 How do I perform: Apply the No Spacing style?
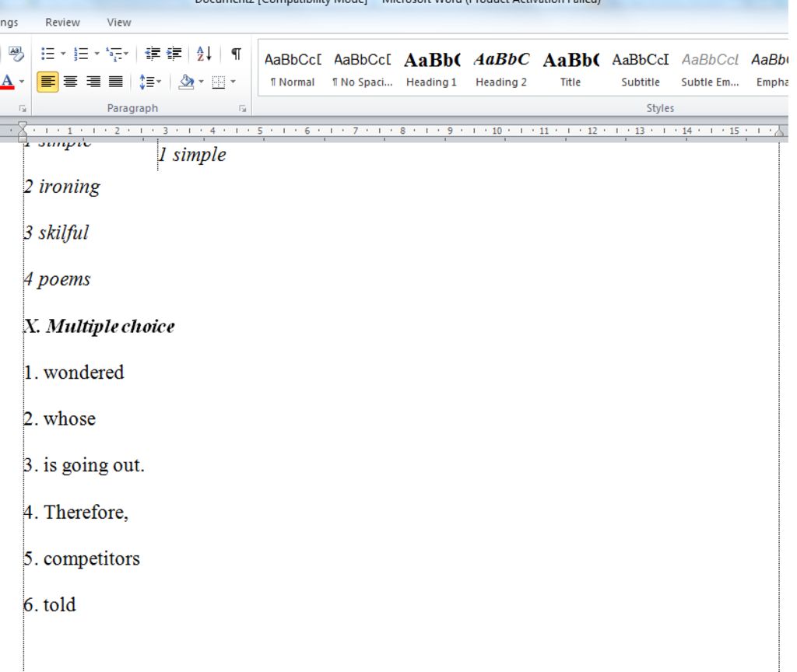(363, 69)
